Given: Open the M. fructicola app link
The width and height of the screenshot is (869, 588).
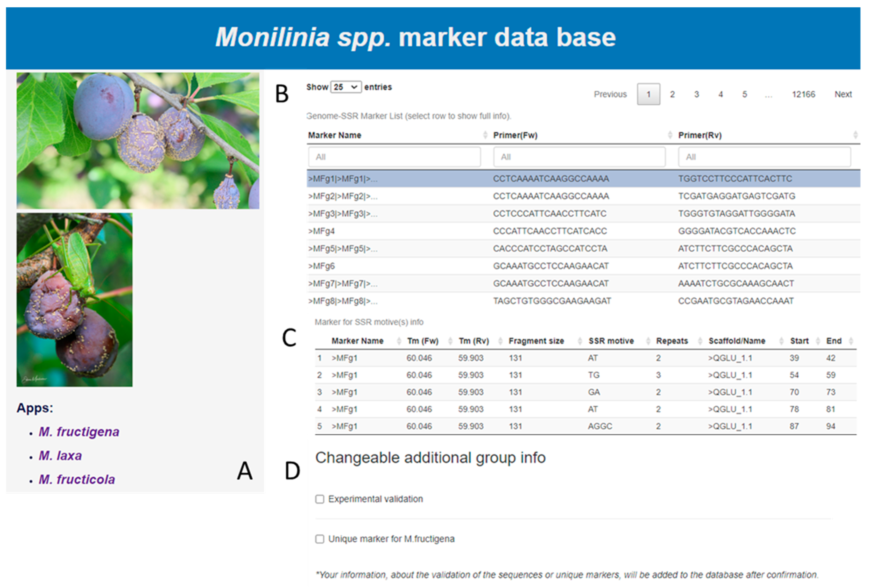Looking at the screenshot, I should (77, 480).
